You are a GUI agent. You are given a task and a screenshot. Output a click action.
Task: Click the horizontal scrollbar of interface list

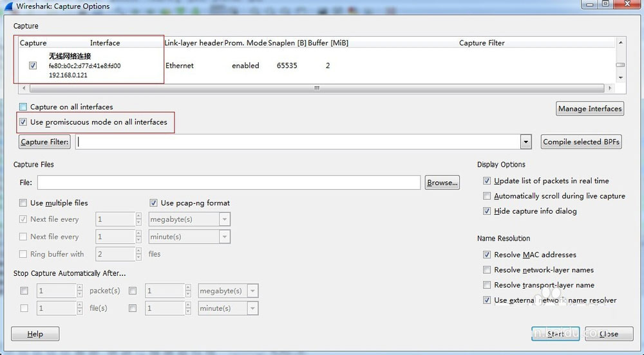tap(317, 88)
